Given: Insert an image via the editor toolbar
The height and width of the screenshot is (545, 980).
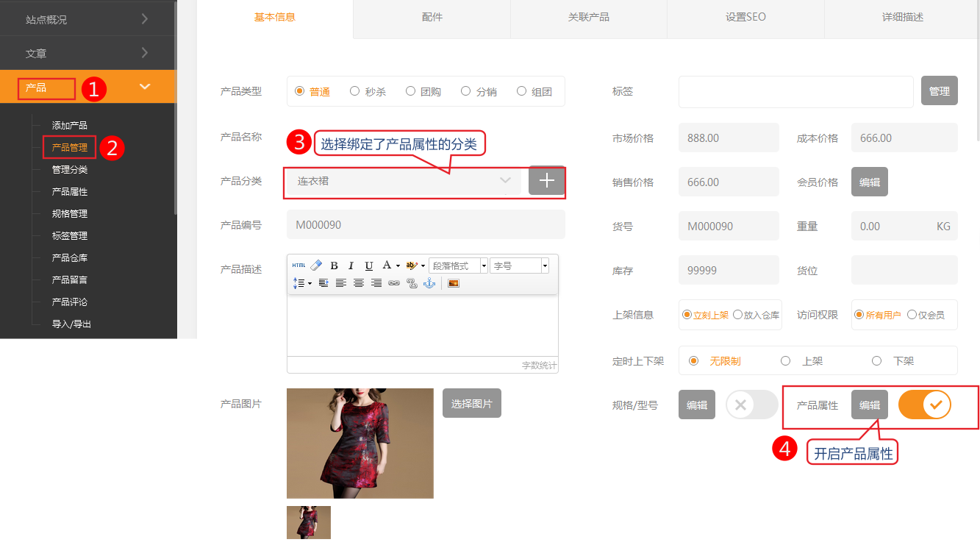Looking at the screenshot, I should pyautogui.click(x=454, y=283).
